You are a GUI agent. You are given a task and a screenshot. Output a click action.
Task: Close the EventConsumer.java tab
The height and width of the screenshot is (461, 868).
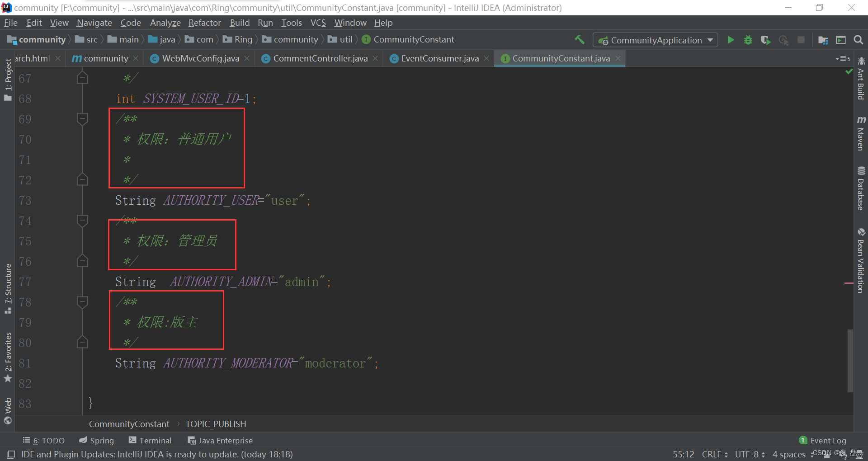[486, 59]
